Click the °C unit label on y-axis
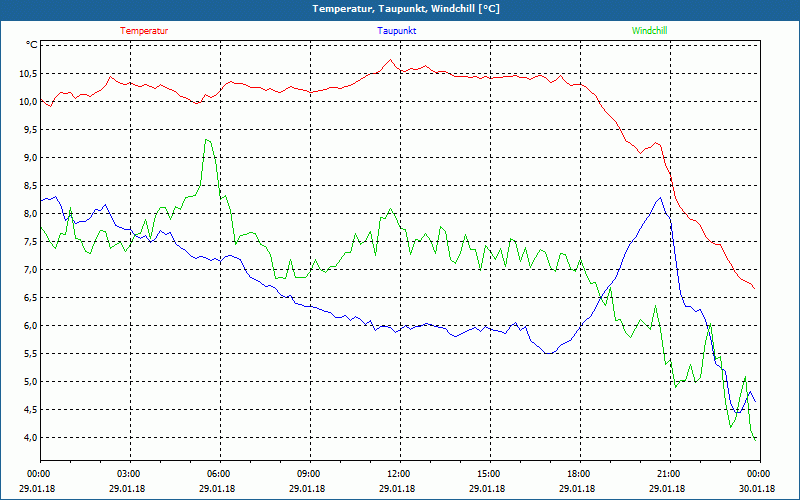Screen dimensions: 800x500 pyautogui.click(x=32, y=45)
